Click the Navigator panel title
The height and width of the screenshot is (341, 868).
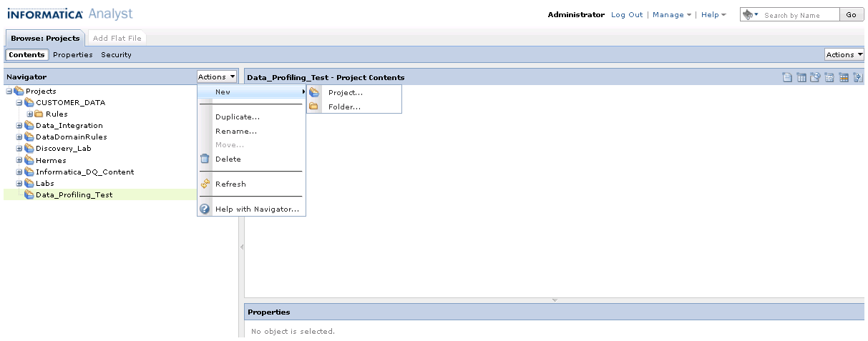pyautogui.click(x=26, y=76)
